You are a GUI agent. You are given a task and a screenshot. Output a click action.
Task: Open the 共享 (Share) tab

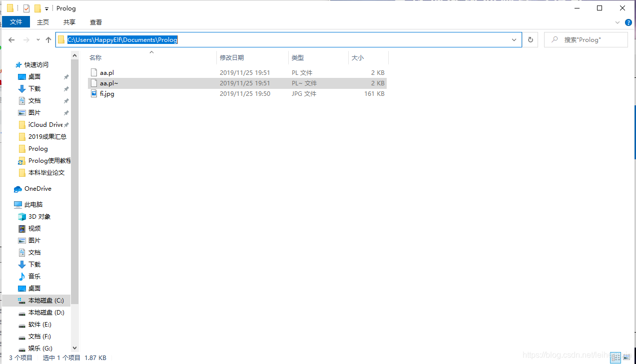[69, 22]
